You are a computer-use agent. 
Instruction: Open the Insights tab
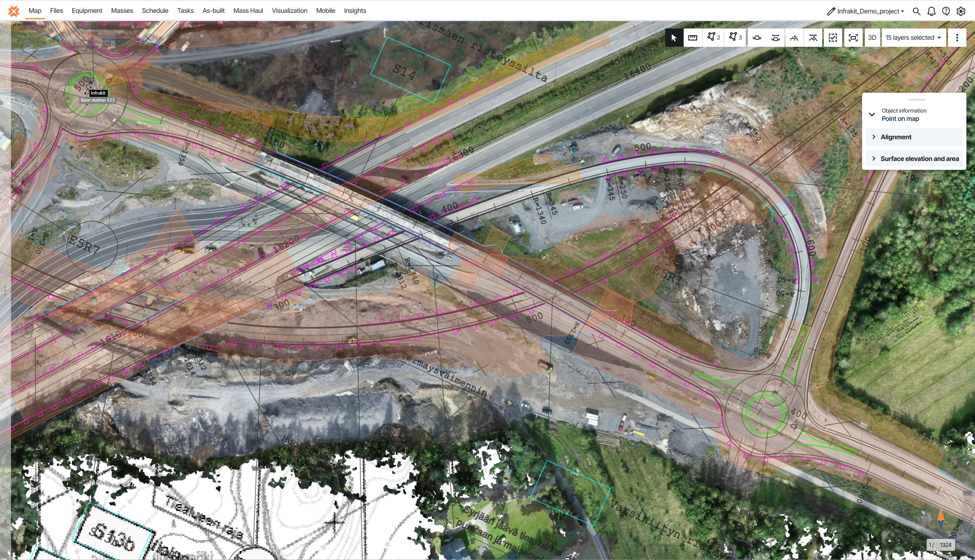coord(355,11)
